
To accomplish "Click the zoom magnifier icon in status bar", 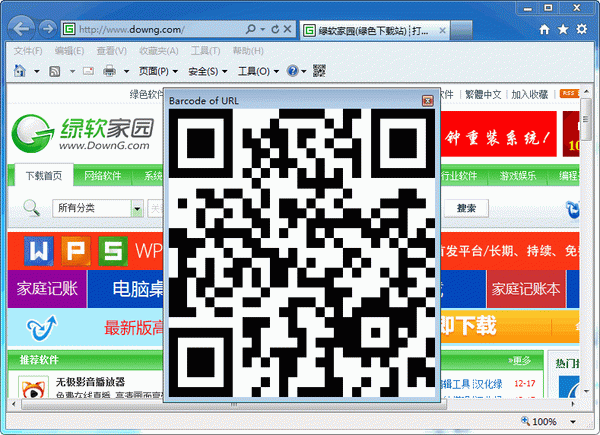I will click(525, 421).
